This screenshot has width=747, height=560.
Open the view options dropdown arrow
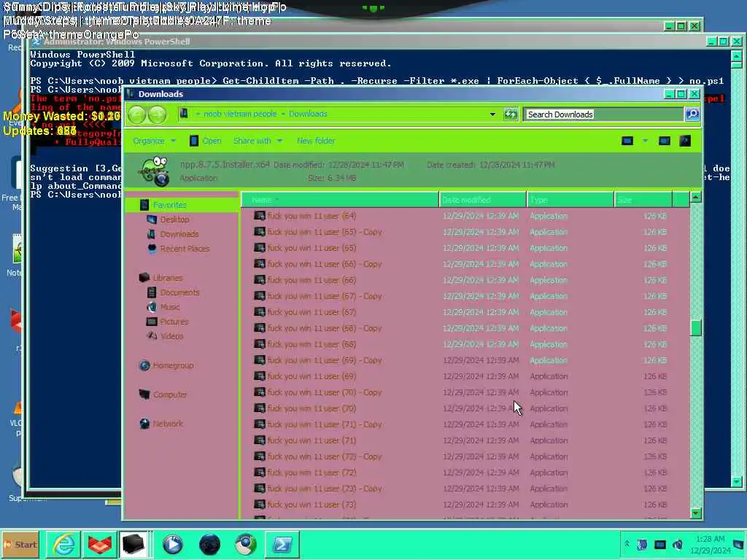coord(645,141)
